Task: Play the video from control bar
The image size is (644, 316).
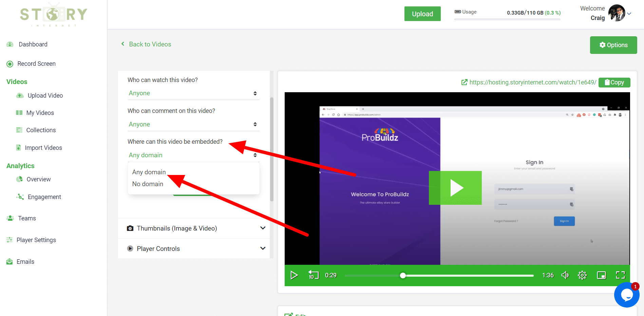Action: [294, 275]
